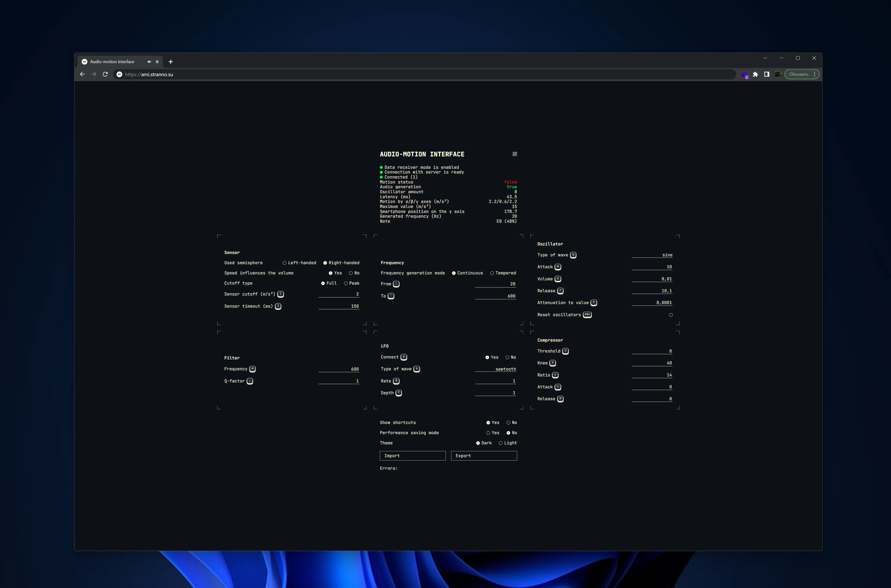Click the browser reload icon

[x=105, y=74]
